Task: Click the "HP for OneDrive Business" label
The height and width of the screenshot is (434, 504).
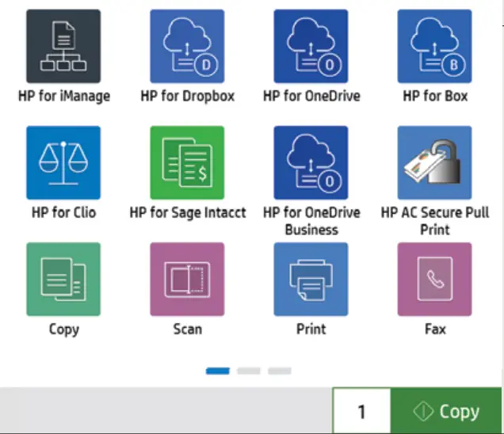Action: [x=311, y=221]
